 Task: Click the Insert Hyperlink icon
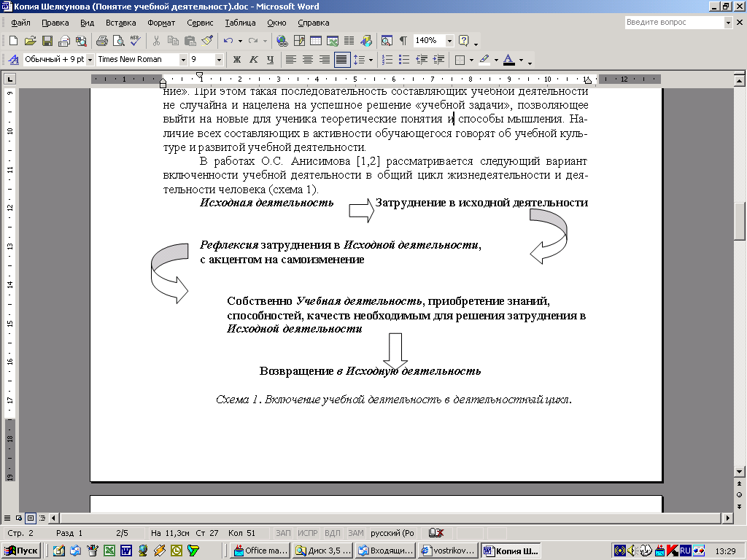click(282, 41)
